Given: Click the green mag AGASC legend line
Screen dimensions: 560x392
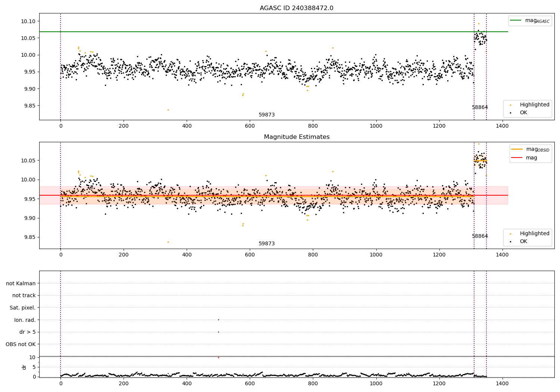Looking at the screenshot, I should click(x=516, y=21).
